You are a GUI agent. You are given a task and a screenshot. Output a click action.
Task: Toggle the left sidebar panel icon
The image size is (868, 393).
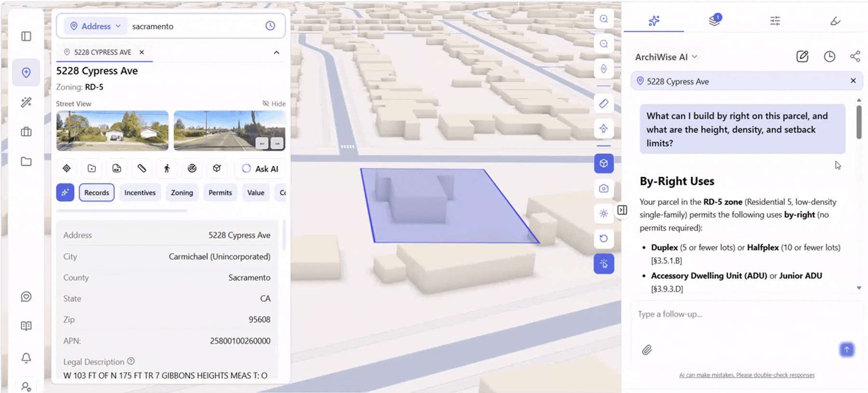tap(26, 36)
